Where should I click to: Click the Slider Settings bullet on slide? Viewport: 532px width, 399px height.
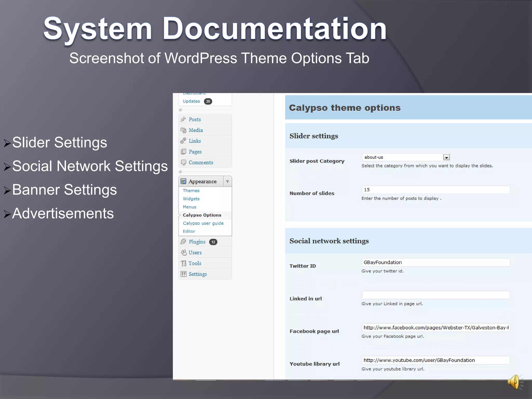point(59,142)
